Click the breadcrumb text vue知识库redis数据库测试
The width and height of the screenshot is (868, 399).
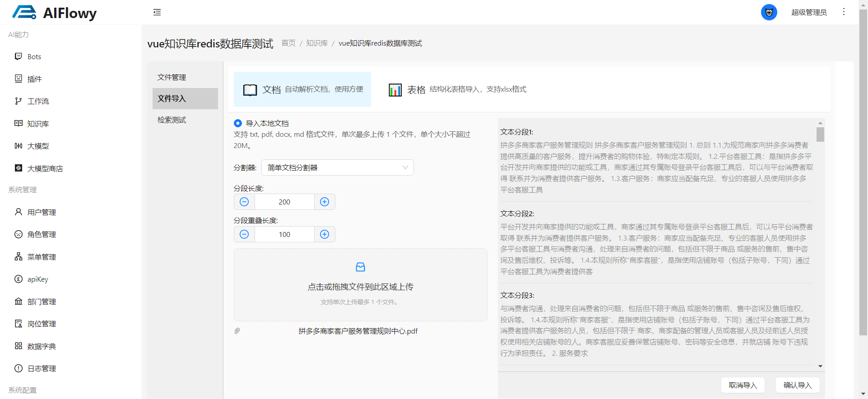(380, 43)
